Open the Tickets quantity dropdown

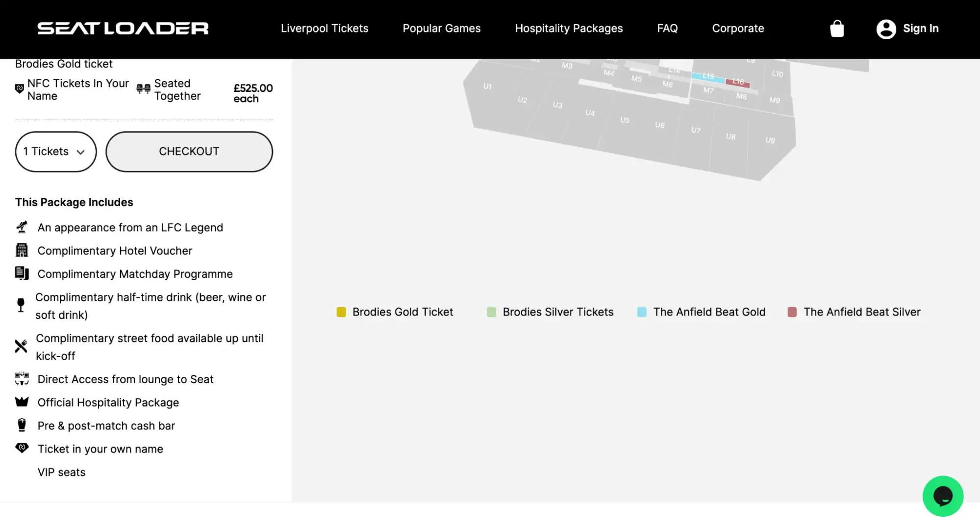tap(55, 152)
